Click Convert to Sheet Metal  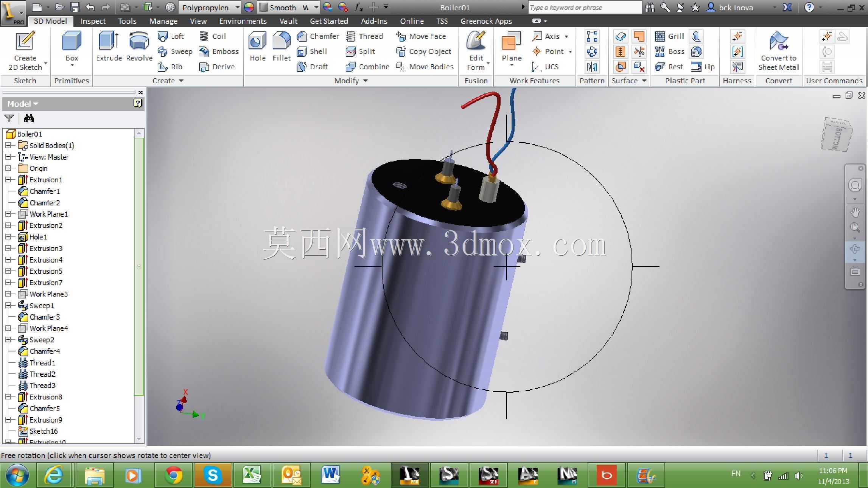click(779, 51)
